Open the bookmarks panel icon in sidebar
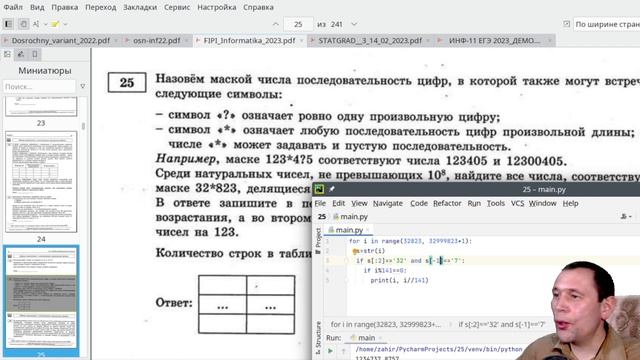 (35, 54)
